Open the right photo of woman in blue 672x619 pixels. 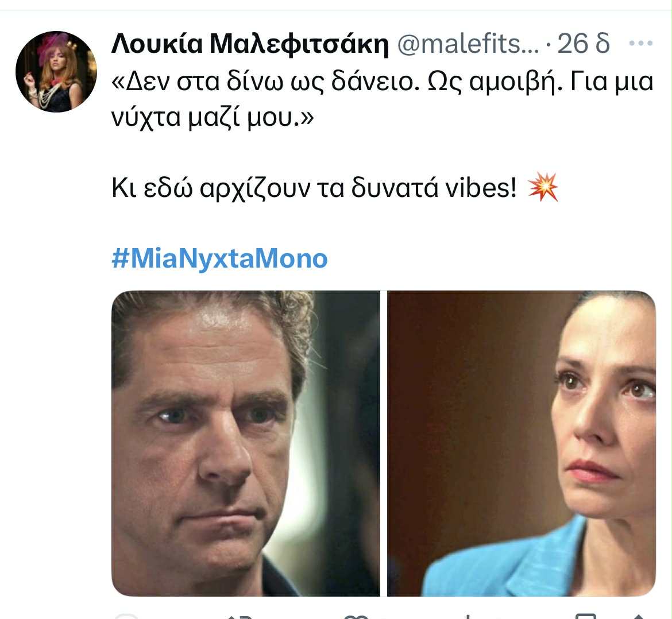(522, 443)
